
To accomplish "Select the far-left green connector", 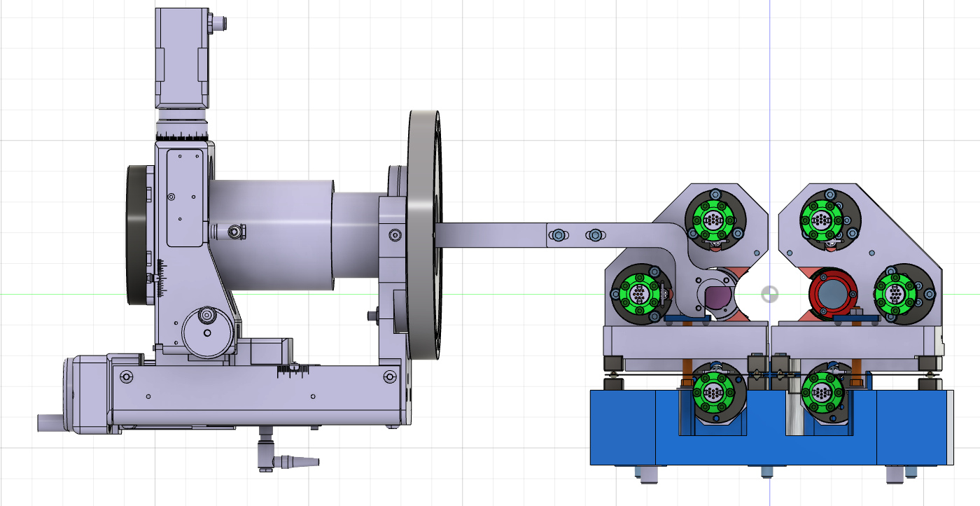I will coord(638,294).
